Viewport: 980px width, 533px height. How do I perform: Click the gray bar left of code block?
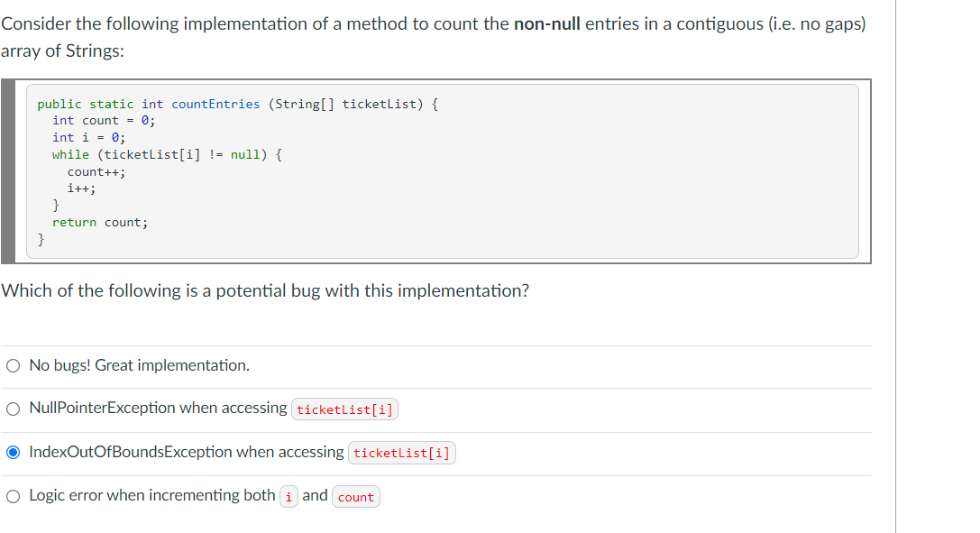[x=8, y=171]
